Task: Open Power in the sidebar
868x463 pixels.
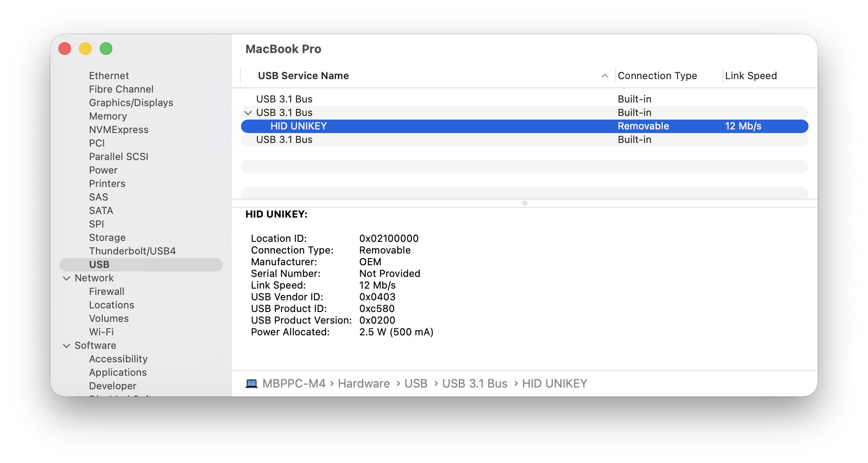Action: pos(103,170)
